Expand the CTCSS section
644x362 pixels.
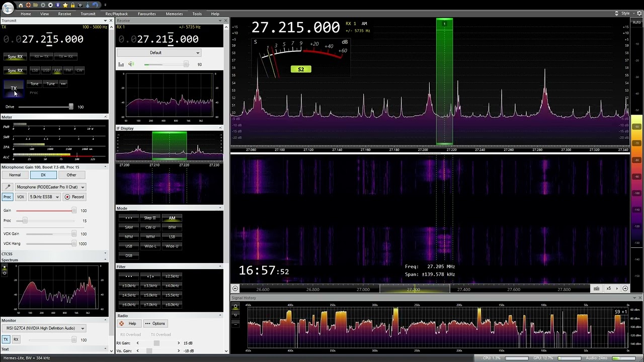coord(105,254)
